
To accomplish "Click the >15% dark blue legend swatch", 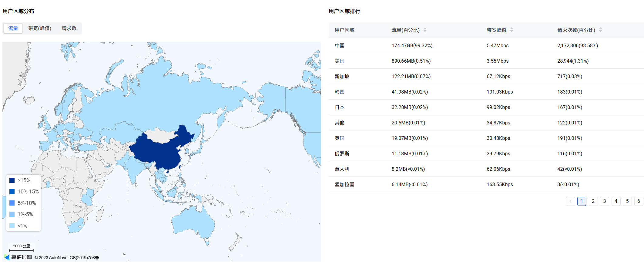I will pos(12,180).
